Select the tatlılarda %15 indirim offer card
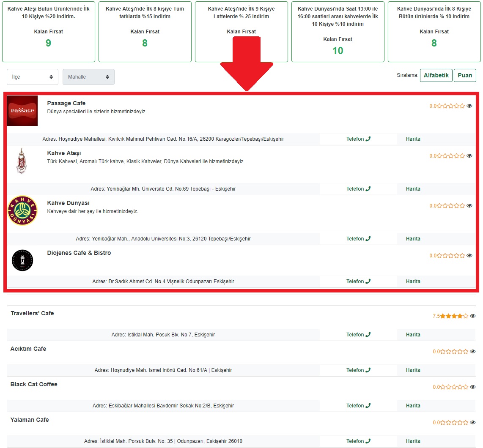 tap(145, 32)
